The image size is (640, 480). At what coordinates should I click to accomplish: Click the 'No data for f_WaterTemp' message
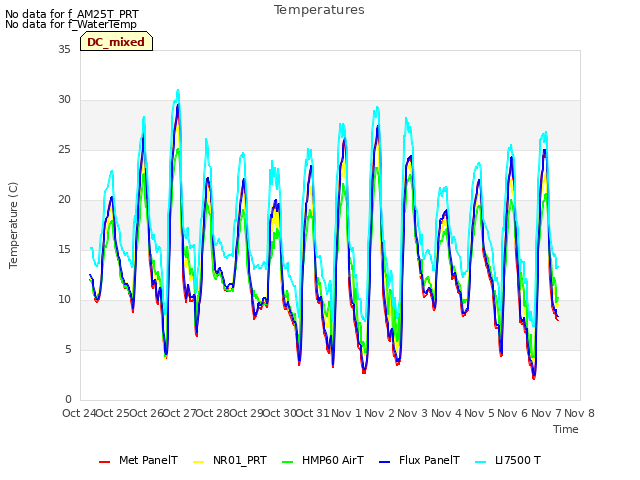click(x=71, y=24)
